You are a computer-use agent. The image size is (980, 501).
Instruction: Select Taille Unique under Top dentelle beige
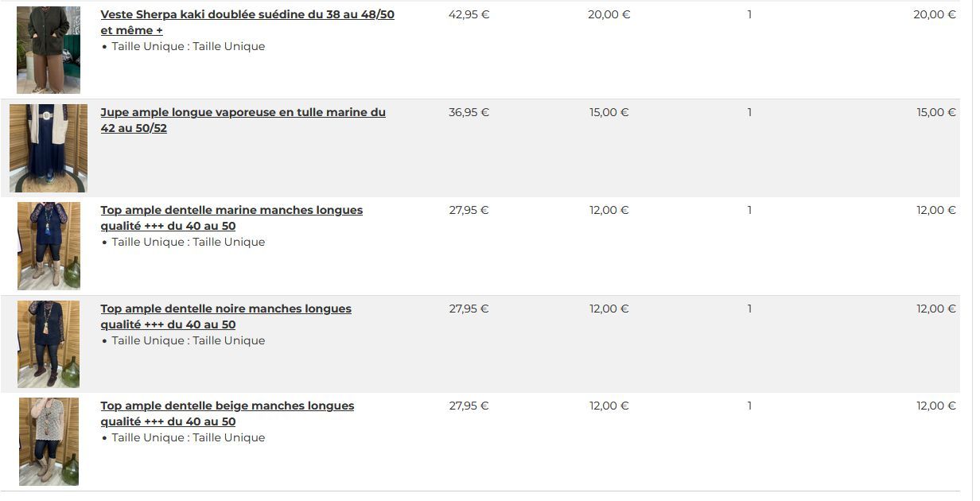click(188, 437)
